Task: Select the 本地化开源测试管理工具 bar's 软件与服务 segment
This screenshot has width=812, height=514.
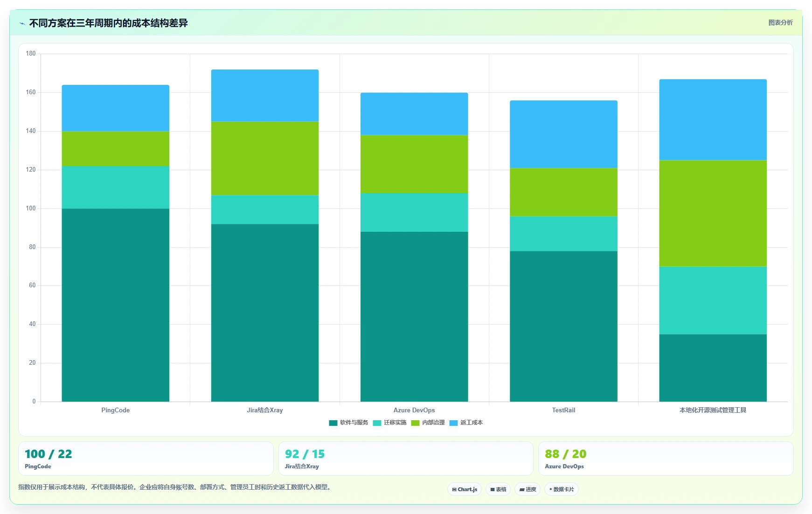Action: click(x=713, y=368)
